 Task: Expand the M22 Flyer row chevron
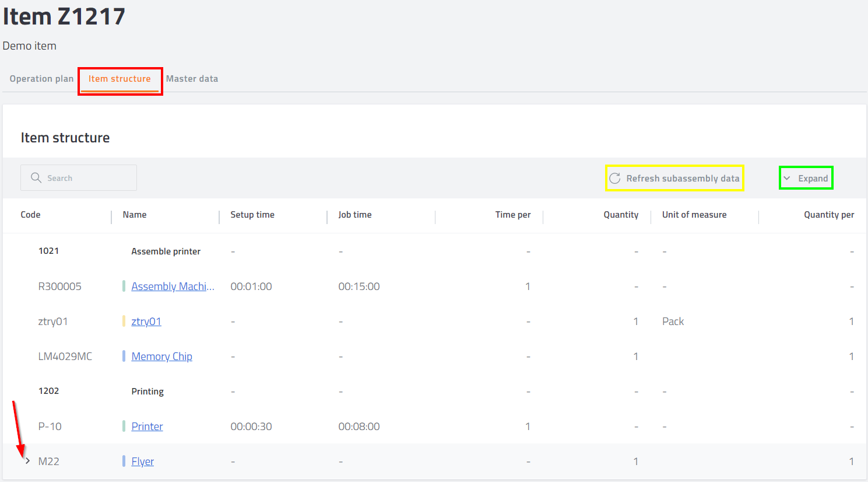[27, 461]
